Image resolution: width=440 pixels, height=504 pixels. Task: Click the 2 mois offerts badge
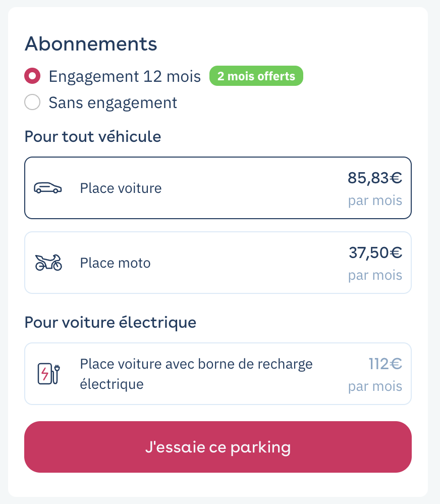click(x=256, y=76)
